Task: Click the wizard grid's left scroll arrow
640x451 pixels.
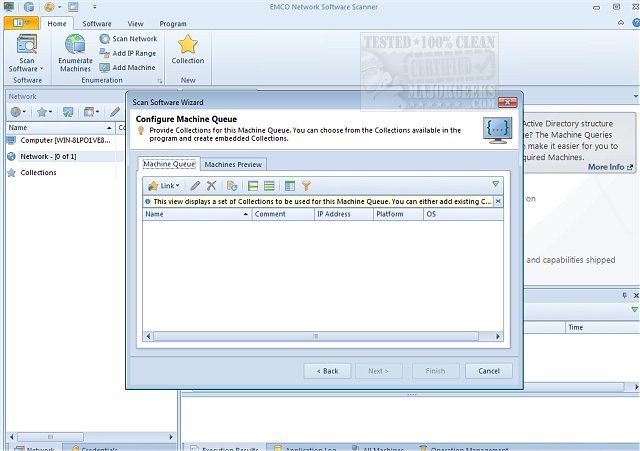Action: (148, 336)
